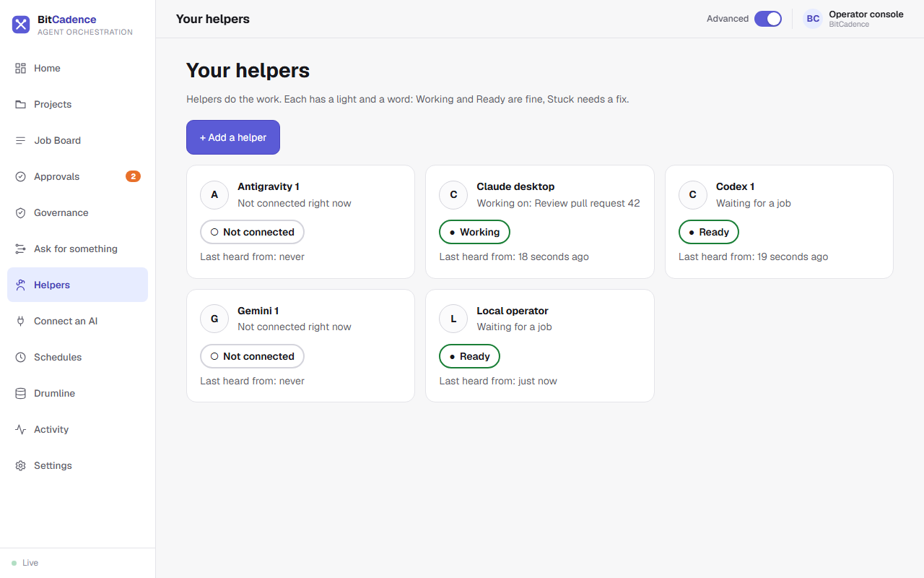Click the Activity pulse icon

click(20, 429)
